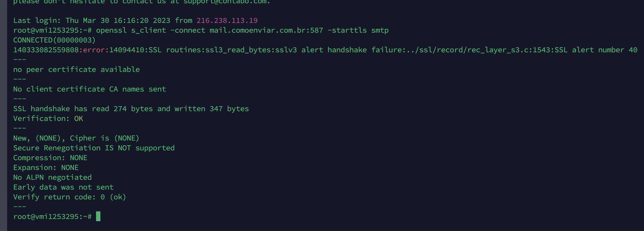The height and width of the screenshot is (231, 644).
Task: Click the CONNECTED(00000003) output line
Action: [x=54, y=40]
